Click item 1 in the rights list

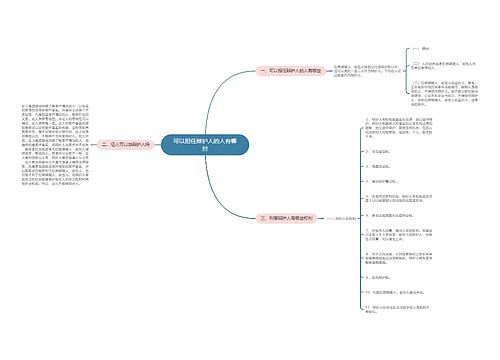click(x=399, y=128)
